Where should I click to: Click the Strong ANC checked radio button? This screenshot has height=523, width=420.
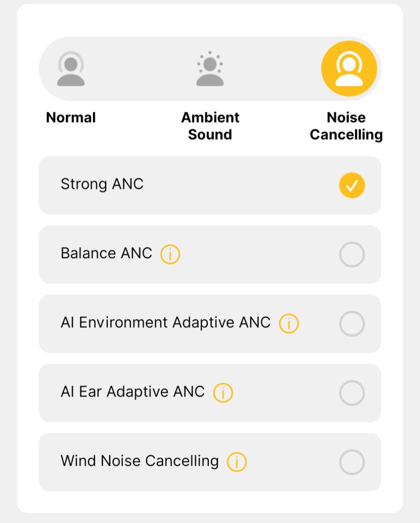coord(352,185)
